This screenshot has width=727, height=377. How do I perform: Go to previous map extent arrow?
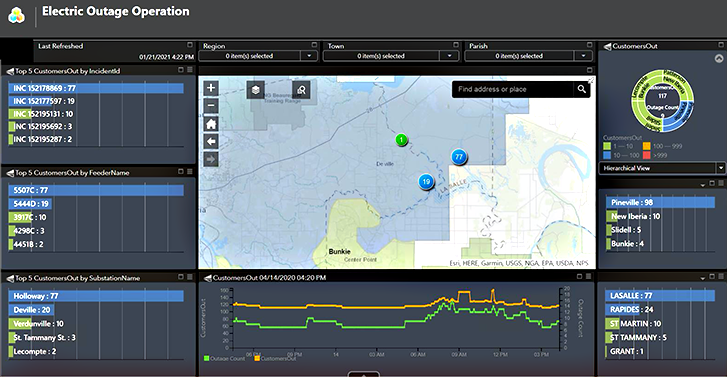pyautogui.click(x=211, y=141)
